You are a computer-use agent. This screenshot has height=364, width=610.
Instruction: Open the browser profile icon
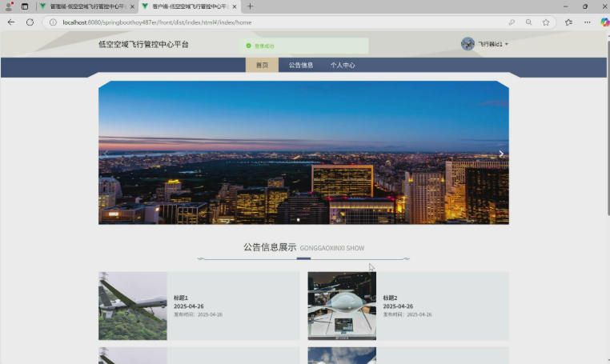(9, 6)
